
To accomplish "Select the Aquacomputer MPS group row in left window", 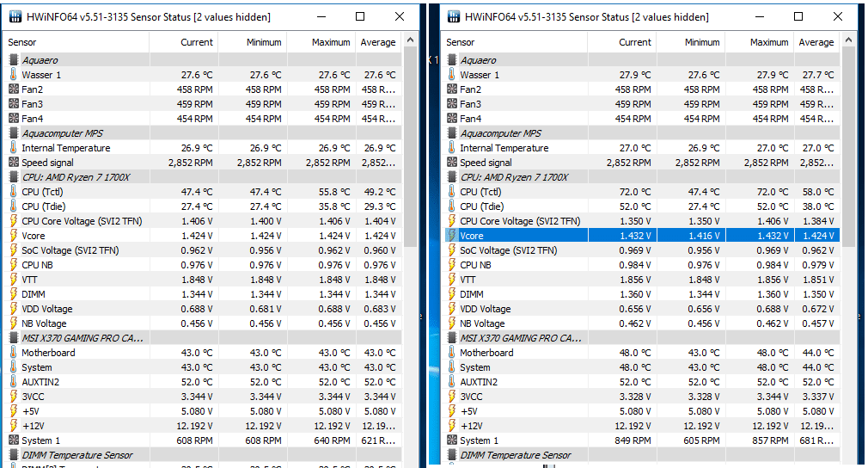I will click(x=203, y=133).
